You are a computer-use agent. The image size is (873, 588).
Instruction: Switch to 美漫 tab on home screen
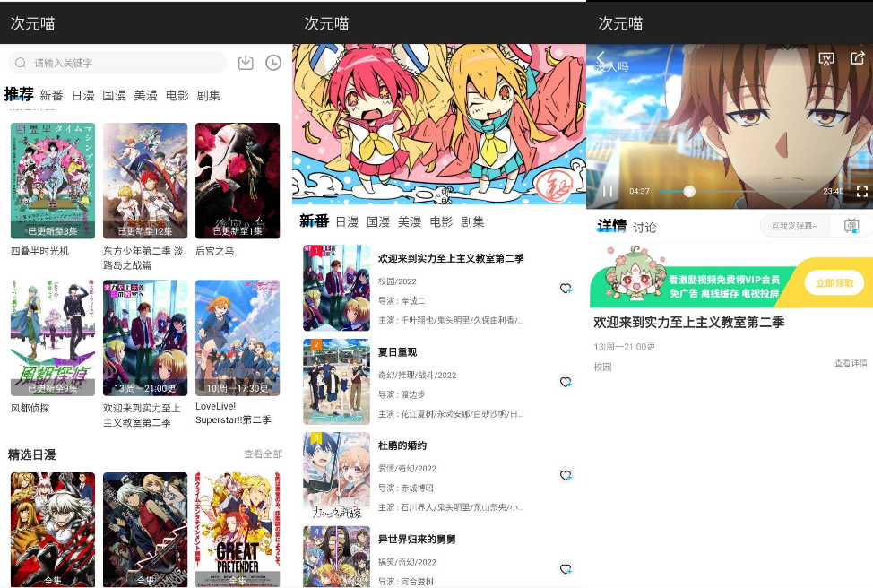[145, 96]
